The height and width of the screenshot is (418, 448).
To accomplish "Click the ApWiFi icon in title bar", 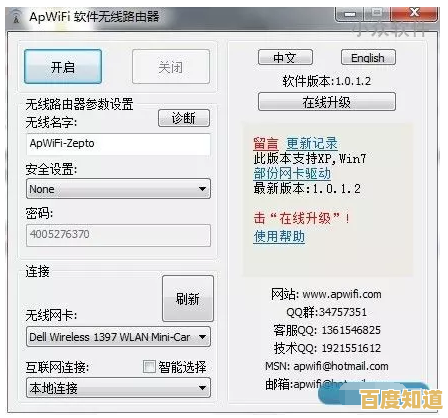I will pos(16,16).
